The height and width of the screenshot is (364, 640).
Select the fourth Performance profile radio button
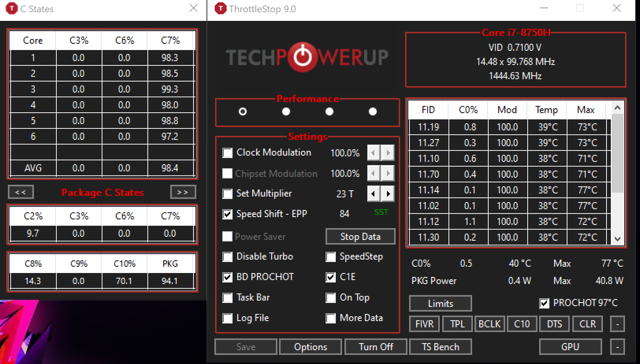click(373, 112)
